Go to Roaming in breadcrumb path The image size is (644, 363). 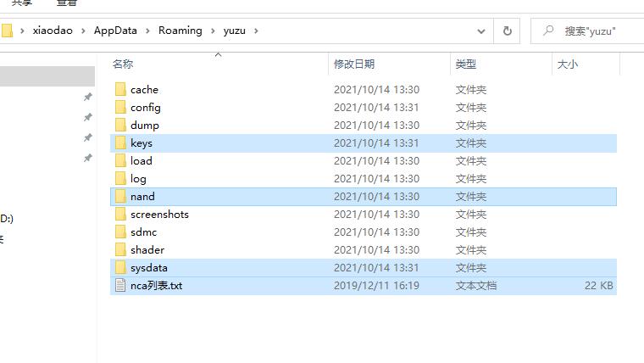180,31
